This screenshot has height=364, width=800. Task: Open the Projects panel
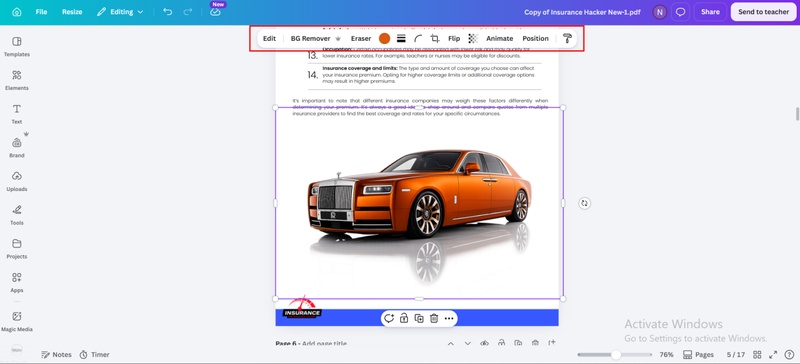click(x=17, y=249)
